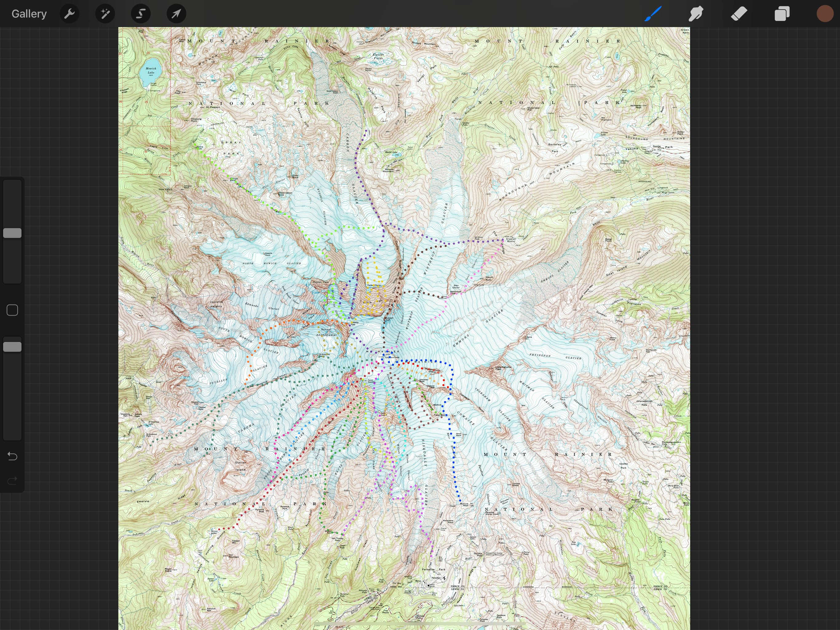Open the Actions wrench menu

pyautogui.click(x=69, y=14)
